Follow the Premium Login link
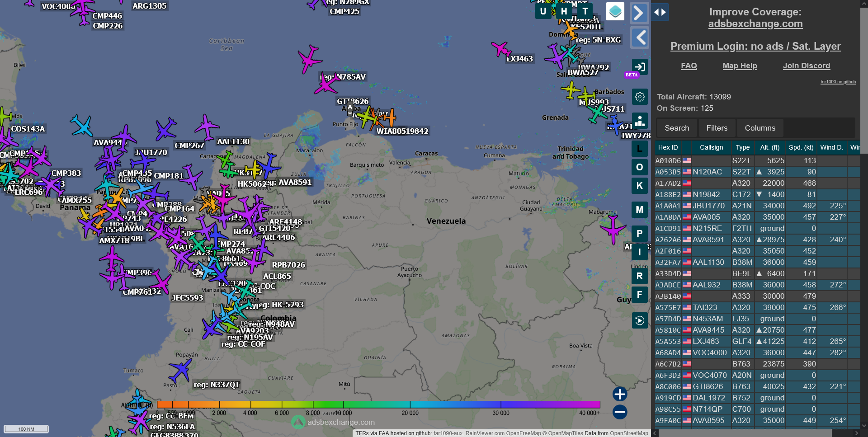868x437 pixels. [755, 46]
